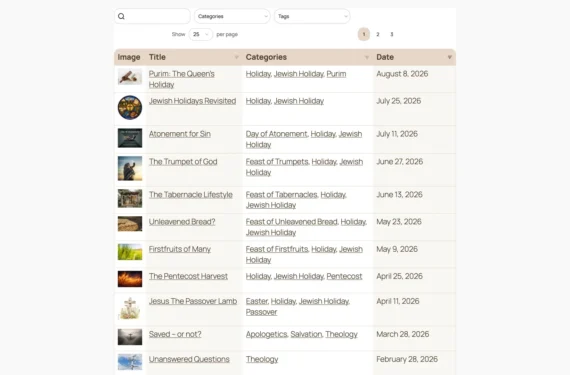570x375 pixels.
Task: Click the Image column header
Action: [129, 57]
